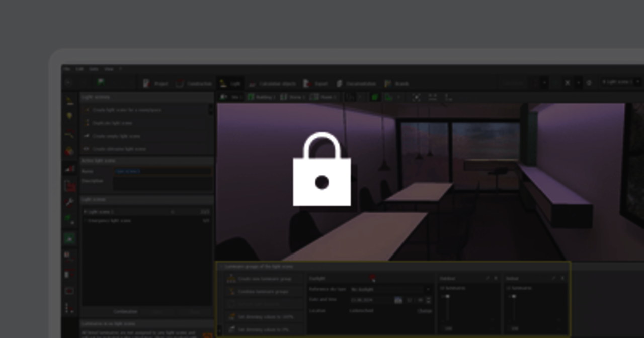644x338 pixels.
Task: Click Create empty light scene
Action: coord(116,136)
